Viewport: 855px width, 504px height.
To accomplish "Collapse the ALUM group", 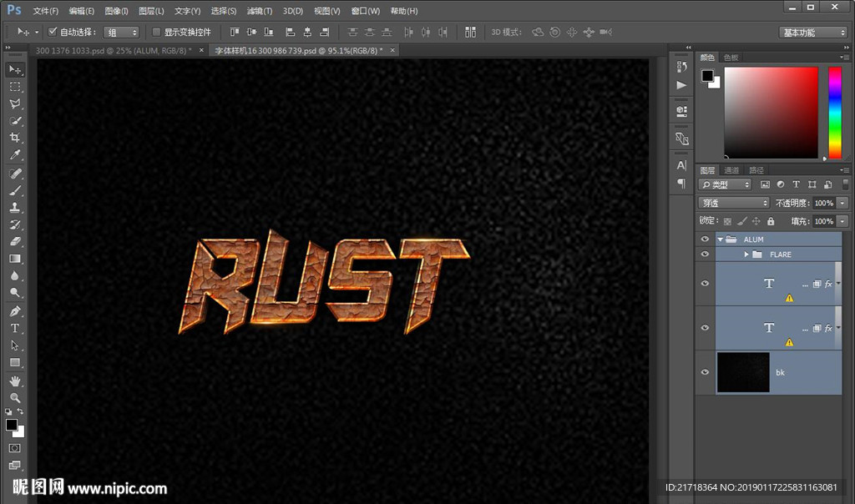I will pyautogui.click(x=721, y=239).
